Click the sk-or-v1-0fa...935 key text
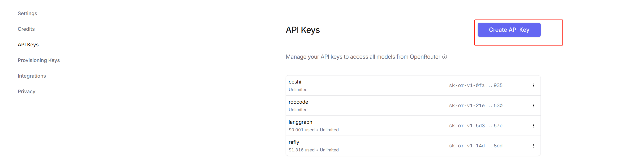644x163 pixels. tap(476, 85)
